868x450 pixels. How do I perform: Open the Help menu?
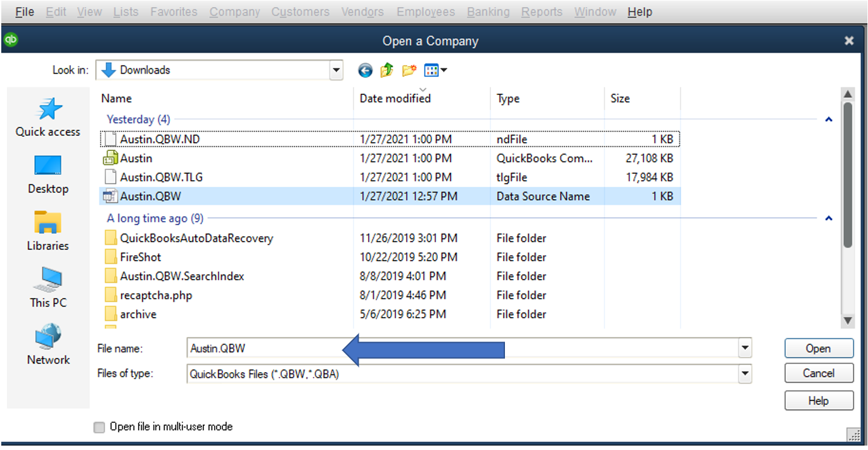640,12
